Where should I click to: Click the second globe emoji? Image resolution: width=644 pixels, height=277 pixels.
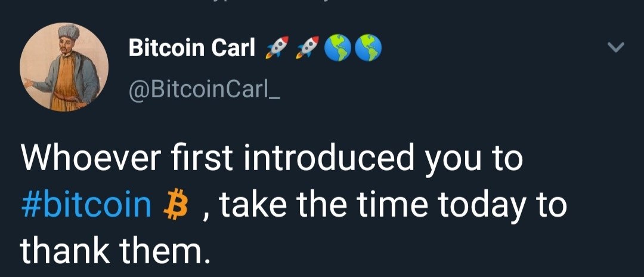tap(368, 48)
